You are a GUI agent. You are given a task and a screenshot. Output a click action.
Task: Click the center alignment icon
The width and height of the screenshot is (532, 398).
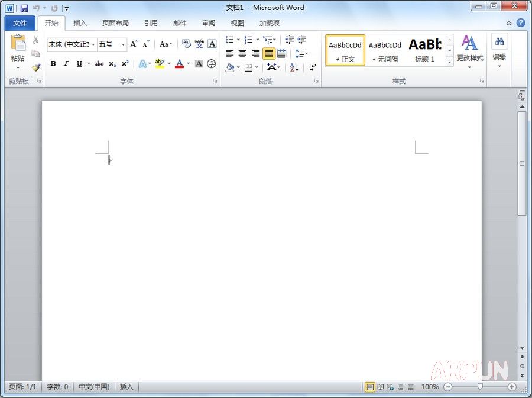242,53
